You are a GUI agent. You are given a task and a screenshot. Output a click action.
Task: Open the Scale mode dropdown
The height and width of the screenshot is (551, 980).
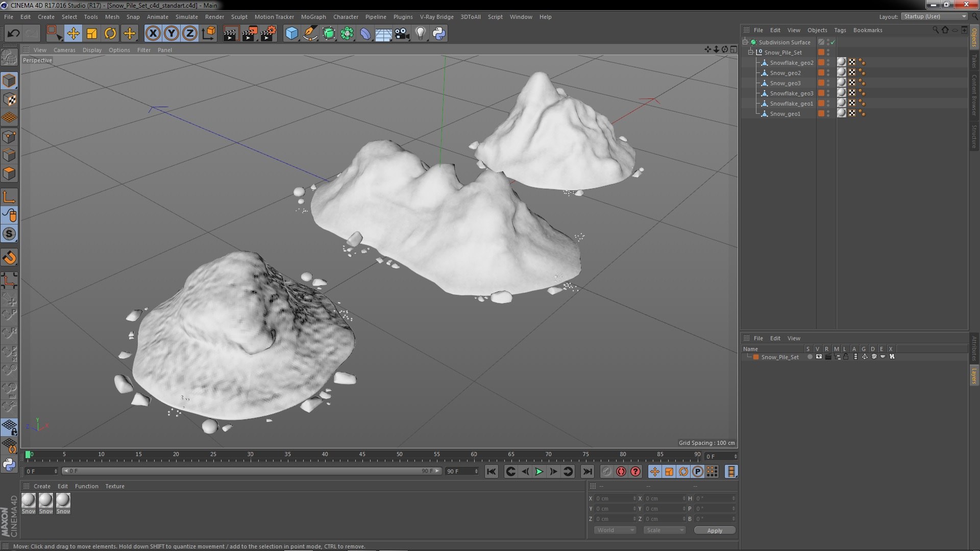coord(664,530)
